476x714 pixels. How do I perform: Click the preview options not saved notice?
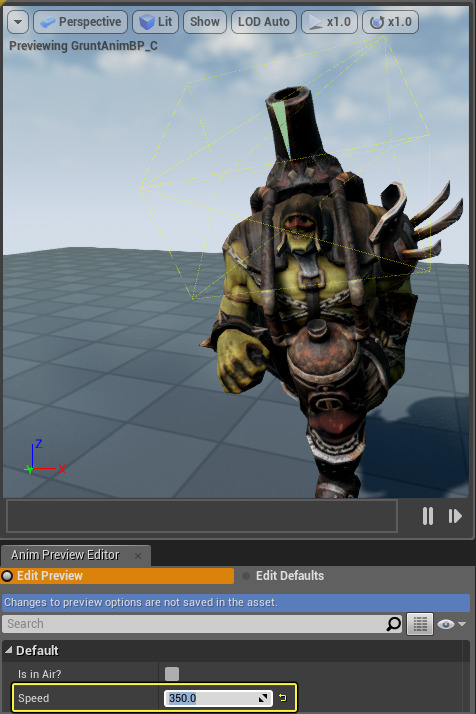click(236, 602)
